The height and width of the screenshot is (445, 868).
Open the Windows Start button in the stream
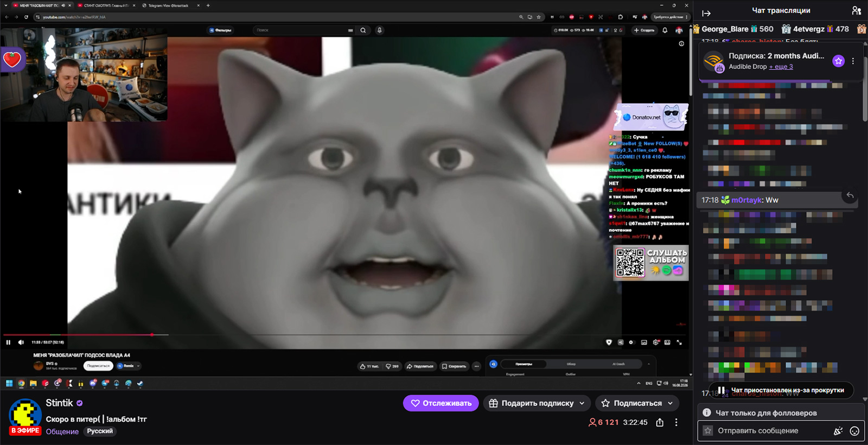point(9,383)
